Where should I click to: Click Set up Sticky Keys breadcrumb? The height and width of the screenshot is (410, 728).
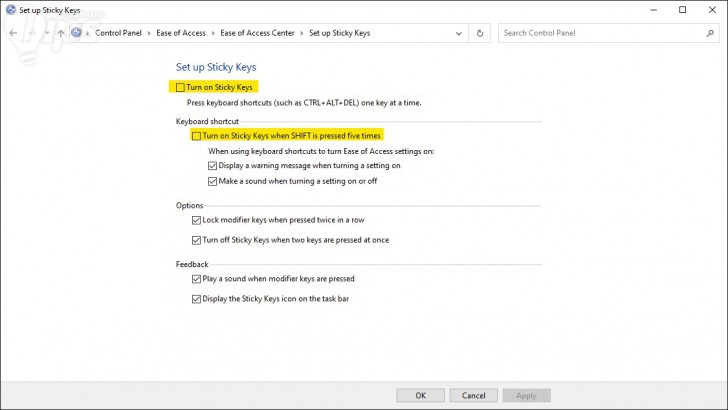point(339,33)
